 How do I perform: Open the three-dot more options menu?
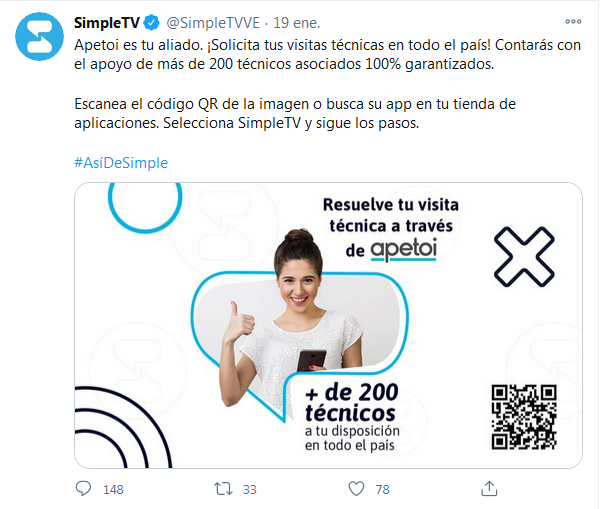[x=573, y=22]
